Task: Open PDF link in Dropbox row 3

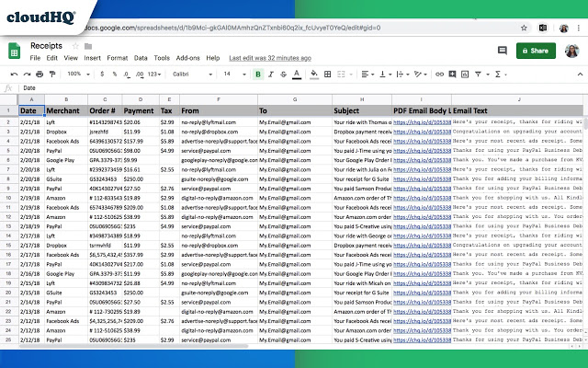Action: pyautogui.click(x=422, y=132)
